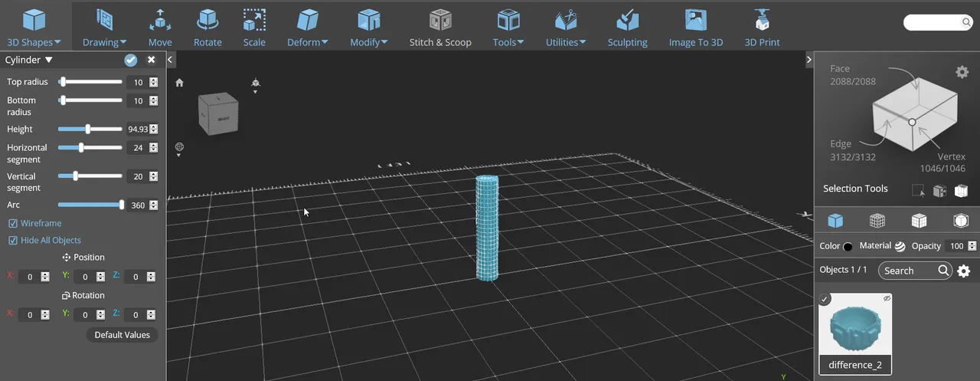The height and width of the screenshot is (381, 980).
Task: Select the Move tool
Action: tap(160, 27)
